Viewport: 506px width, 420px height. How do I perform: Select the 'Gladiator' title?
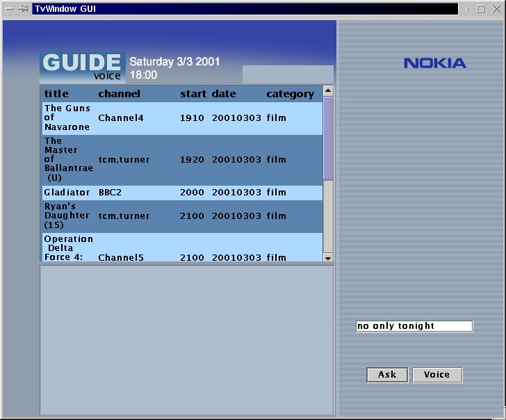[67, 193]
